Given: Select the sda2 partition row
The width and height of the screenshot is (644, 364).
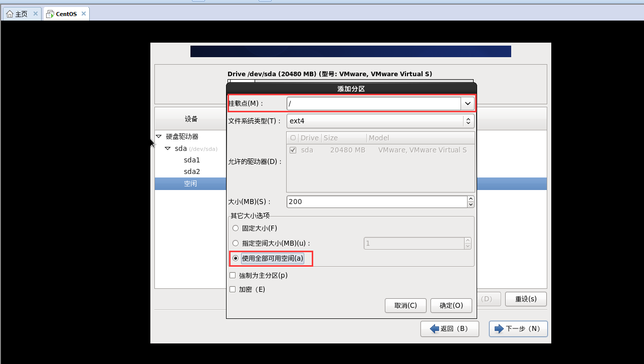Looking at the screenshot, I should click(x=191, y=171).
